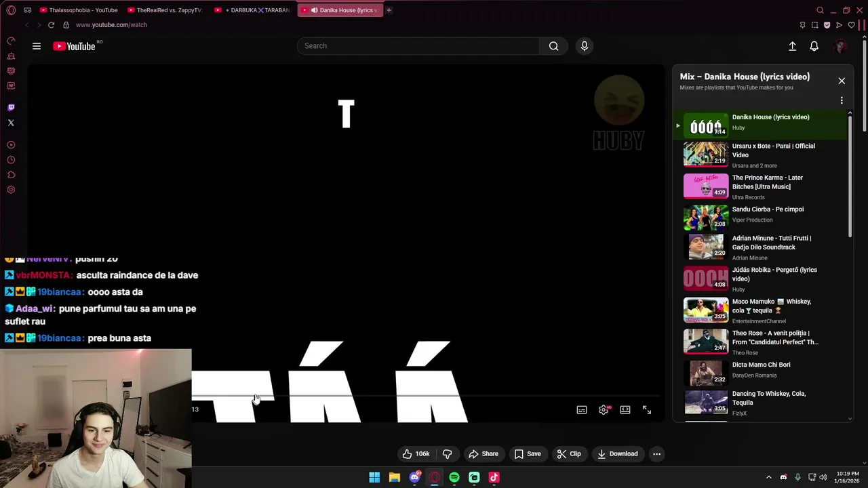Show hidden system tray icons
868x488 pixels.
(768, 477)
